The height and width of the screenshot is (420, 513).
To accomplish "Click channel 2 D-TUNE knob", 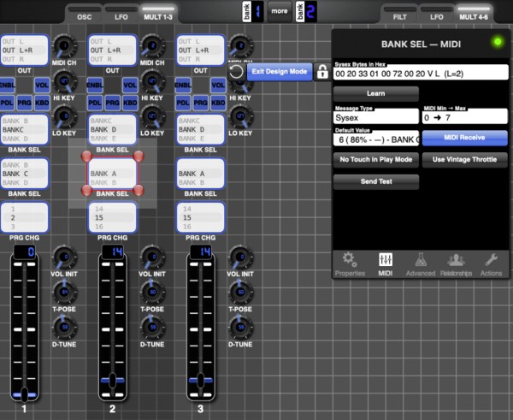I will click(152, 328).
